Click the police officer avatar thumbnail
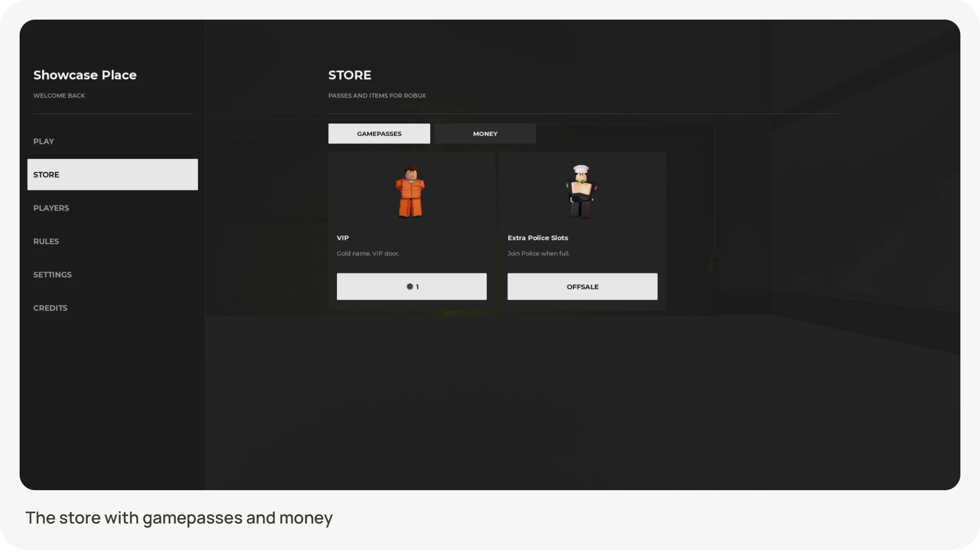This screenshot has height=550, width=980. click(x=581, y=192)
